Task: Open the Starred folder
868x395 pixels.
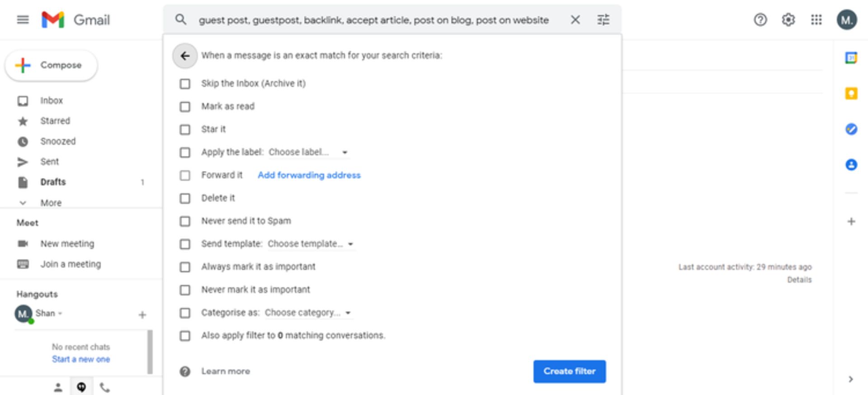Action: click(55, 121)
